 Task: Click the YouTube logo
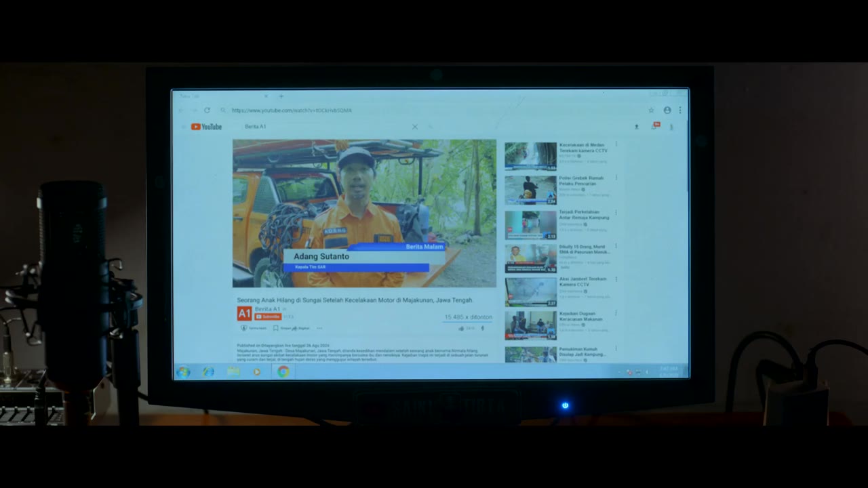pyautogui.click(x=206, y=127)
